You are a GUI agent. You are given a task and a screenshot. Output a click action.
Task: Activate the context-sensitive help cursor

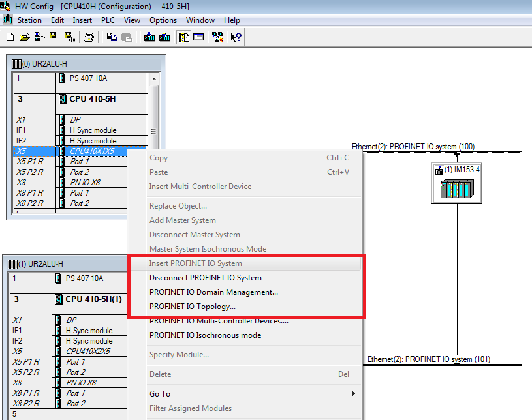[234, 37]
